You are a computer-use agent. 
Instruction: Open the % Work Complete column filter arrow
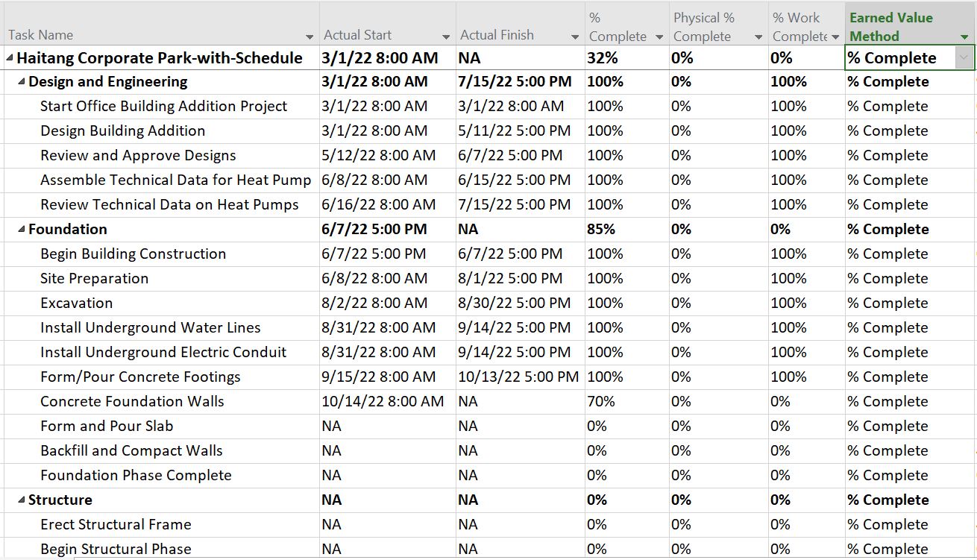point(835,37)
